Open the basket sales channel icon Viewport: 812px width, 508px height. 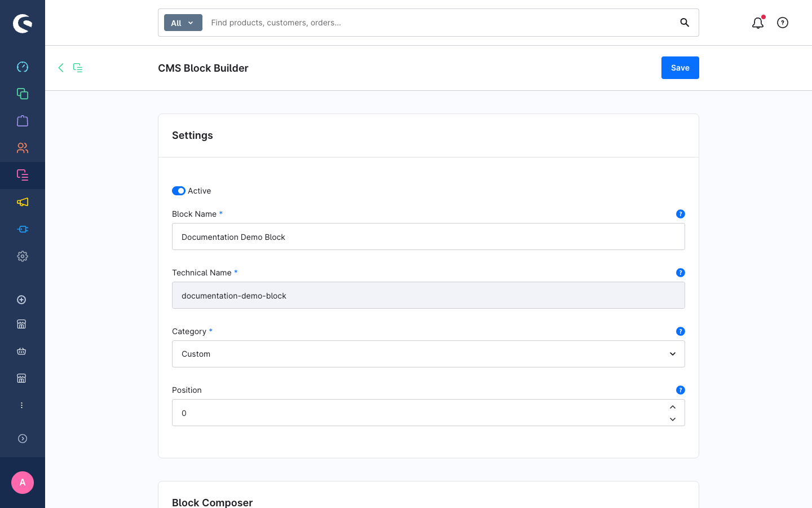21,351
